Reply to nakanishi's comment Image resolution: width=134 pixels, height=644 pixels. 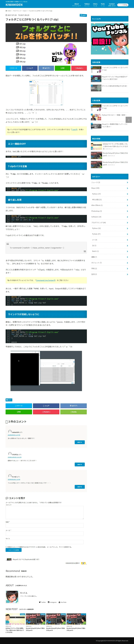click(x=80, y=442)
